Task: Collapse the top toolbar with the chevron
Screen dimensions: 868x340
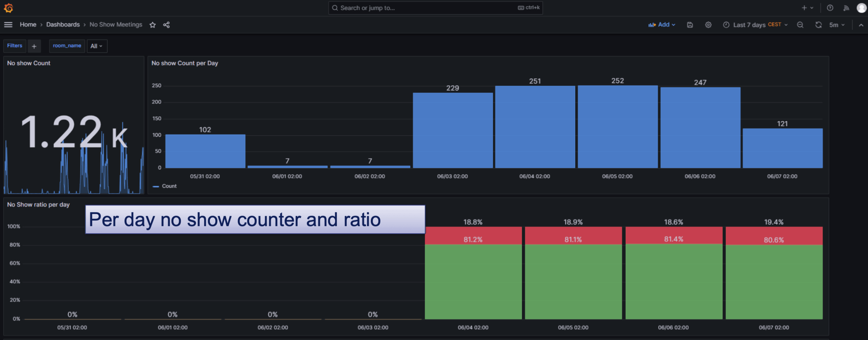Action: [x=861, y=25]
